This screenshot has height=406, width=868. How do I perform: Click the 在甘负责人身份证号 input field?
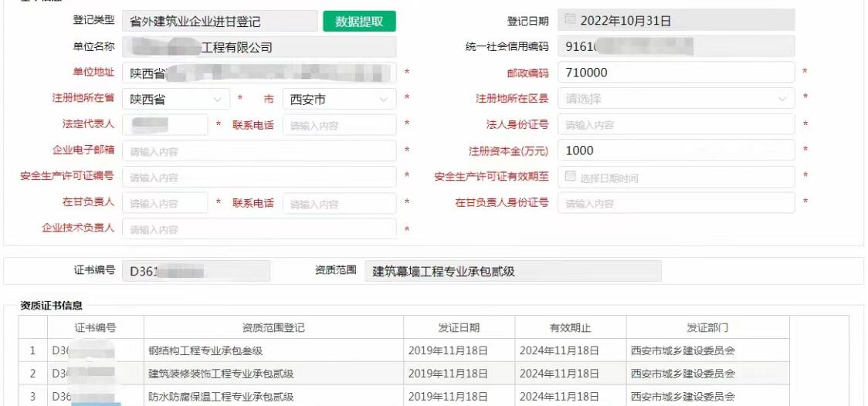[x=676, y=203]
